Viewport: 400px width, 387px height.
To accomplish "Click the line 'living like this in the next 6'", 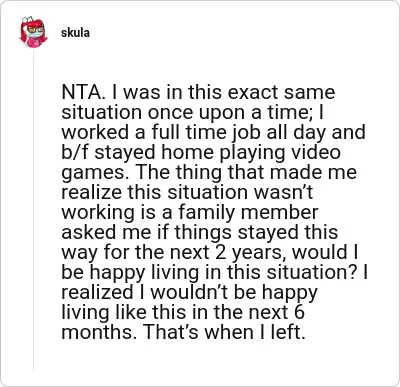I will (x=183, y=312).
